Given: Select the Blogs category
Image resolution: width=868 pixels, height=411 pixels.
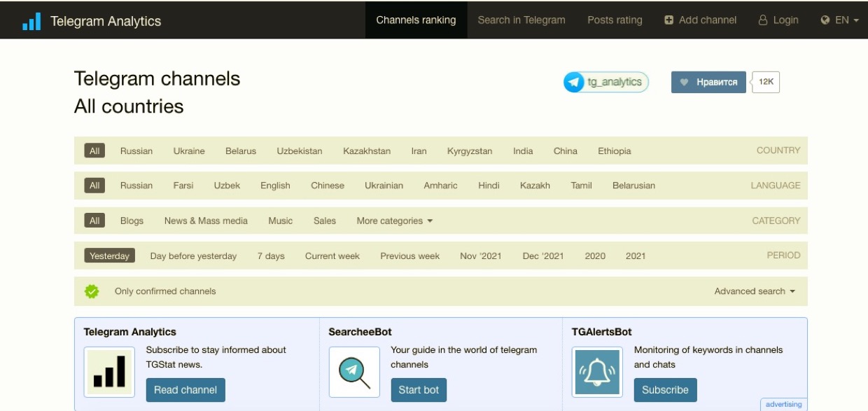Looking at the screenshot, I should 132,221.
